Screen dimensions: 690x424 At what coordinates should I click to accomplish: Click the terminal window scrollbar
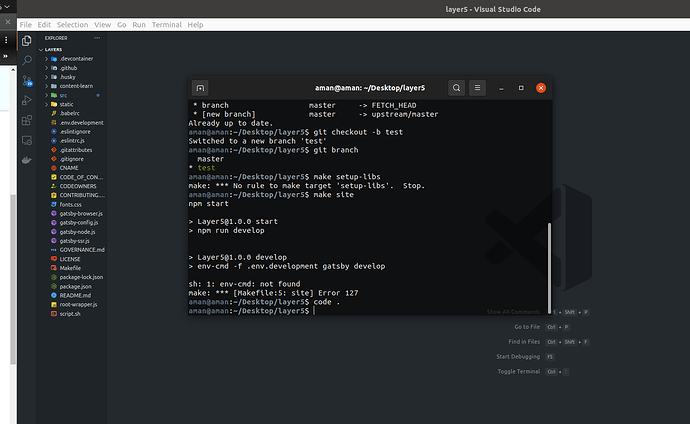click(x=549, y=267)
